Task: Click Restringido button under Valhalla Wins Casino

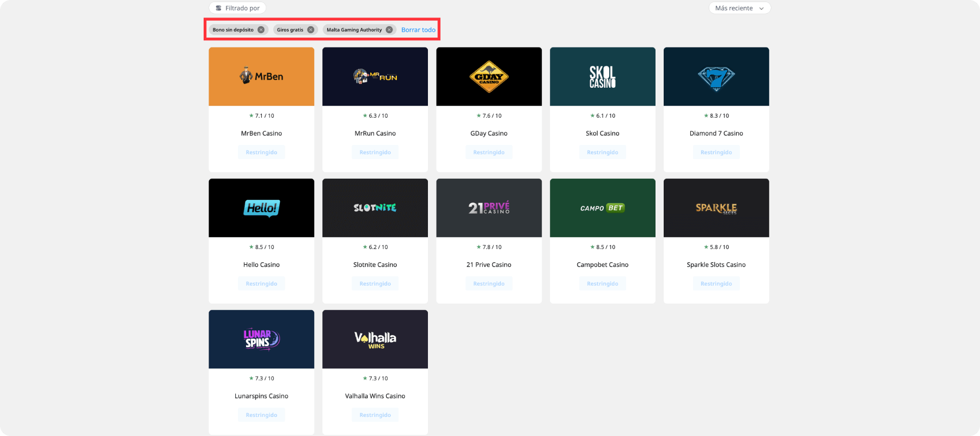Action: (x=375, y=415)
